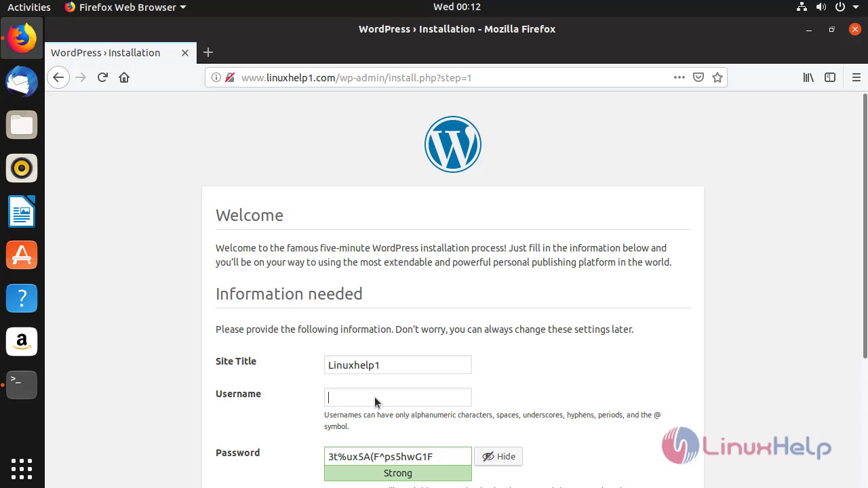Image resolution: width=868 pixels, height=488 pixels.
Task: Open page actions three-dot menu
Action: click(x=679, y=77)
